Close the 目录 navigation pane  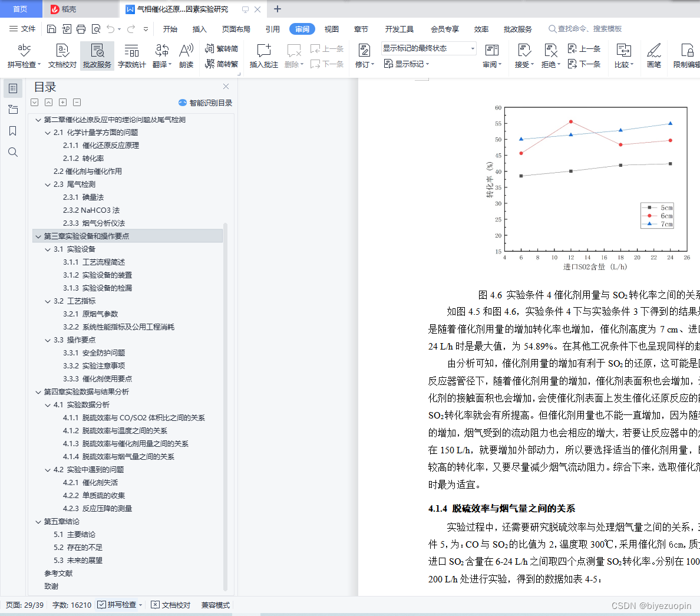(226, 86)
